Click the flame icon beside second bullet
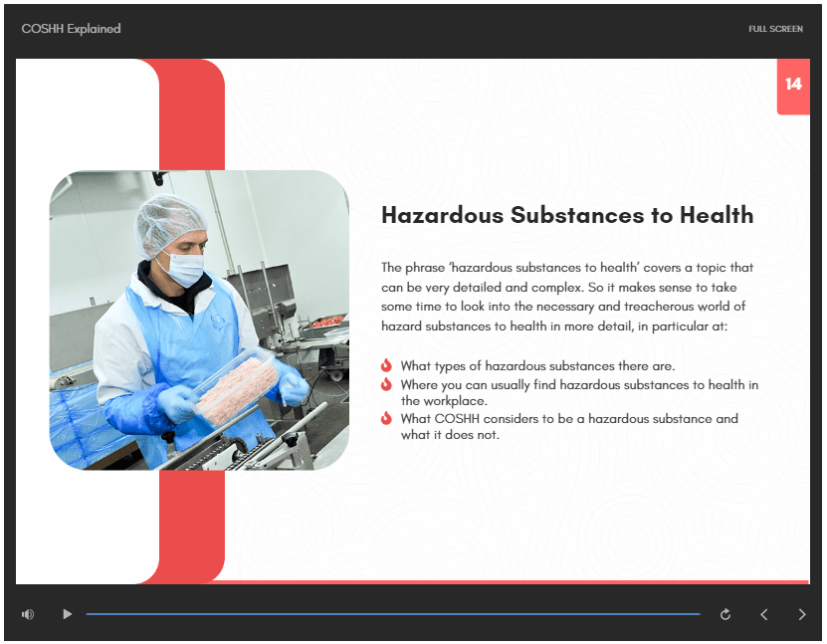The height and width of the screenshot is (644, 827). click(386, 385)
